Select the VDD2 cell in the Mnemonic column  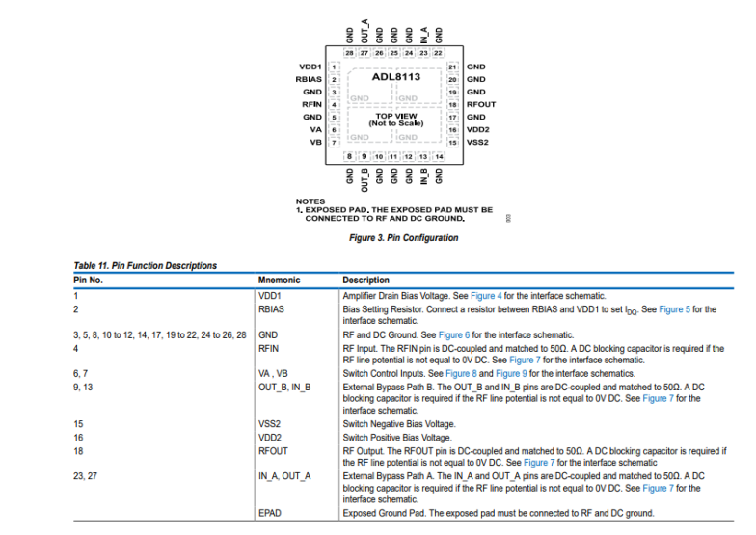coord(270,438)
